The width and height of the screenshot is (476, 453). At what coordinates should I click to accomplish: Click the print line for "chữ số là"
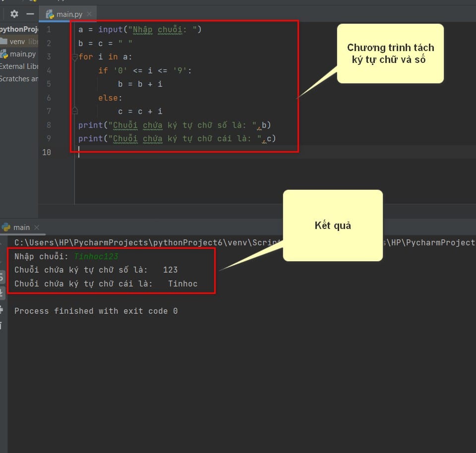[175, 125]
